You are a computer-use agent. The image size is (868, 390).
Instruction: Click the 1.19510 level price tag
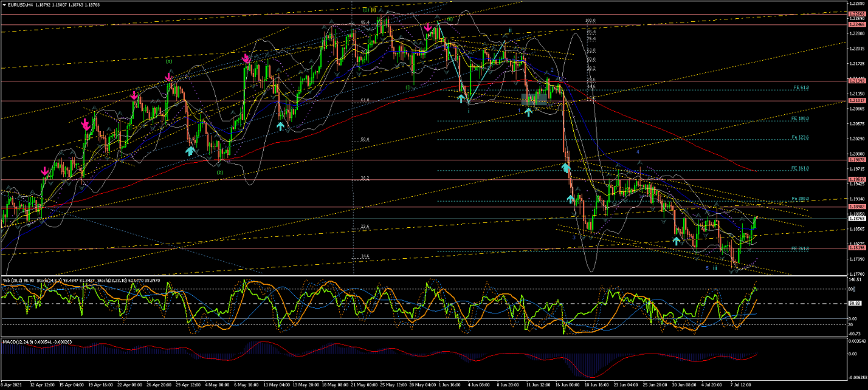tap(856, 180)
